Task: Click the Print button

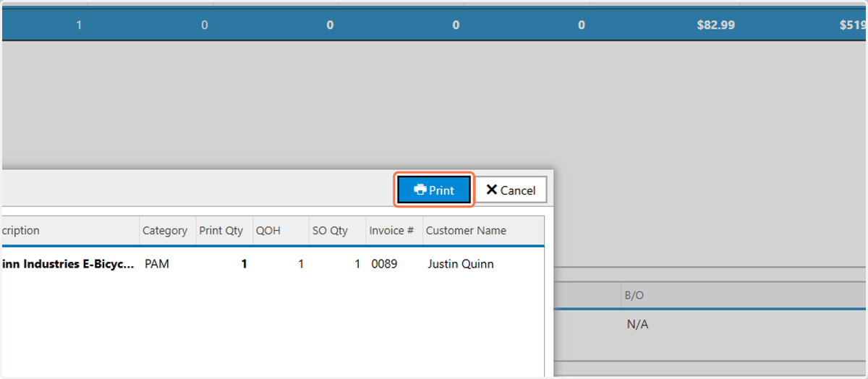Action: [x=434, y=190]
